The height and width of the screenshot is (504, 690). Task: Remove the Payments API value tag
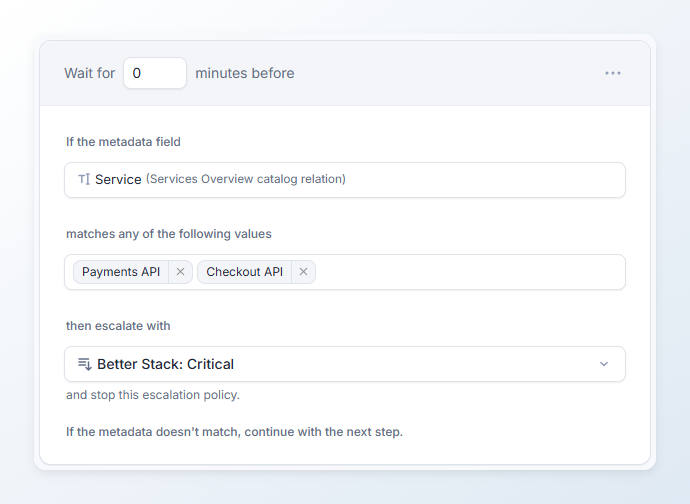180,272
